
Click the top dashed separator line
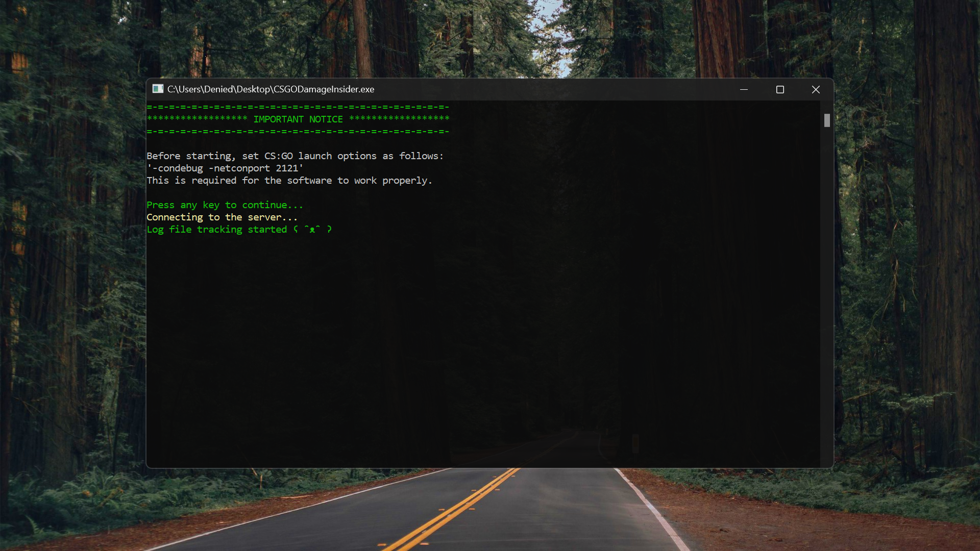tap(298, 107)
